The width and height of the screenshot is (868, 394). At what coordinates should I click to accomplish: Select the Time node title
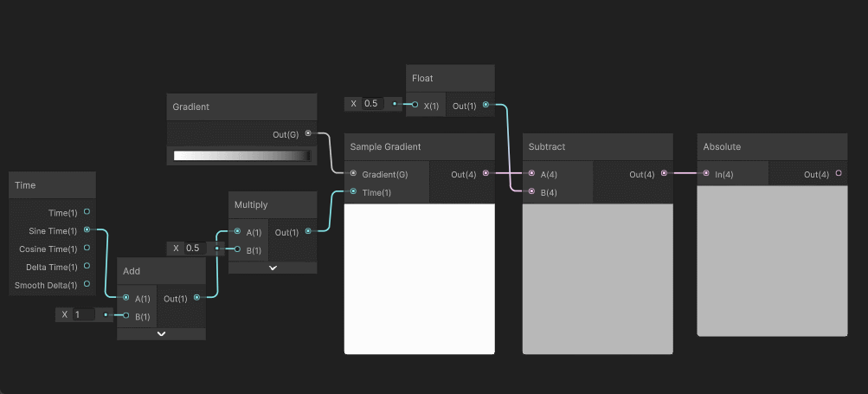tap(52, 185)
